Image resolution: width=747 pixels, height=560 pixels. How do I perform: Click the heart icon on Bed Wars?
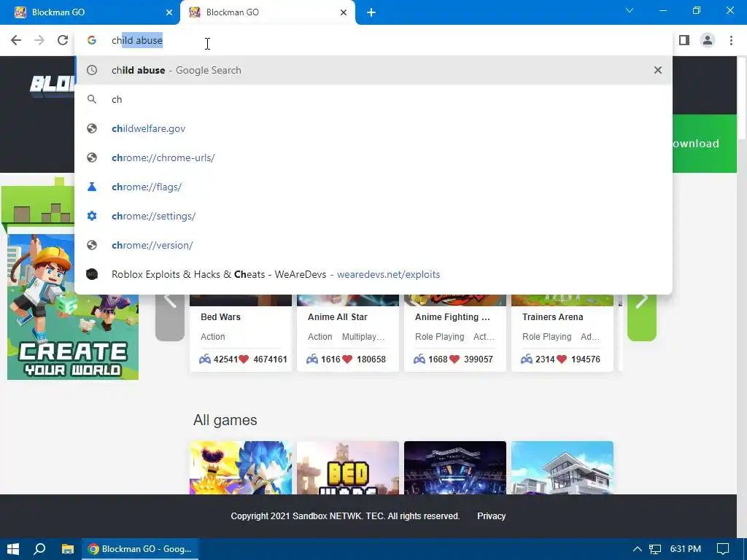click(x=244, y=359)
